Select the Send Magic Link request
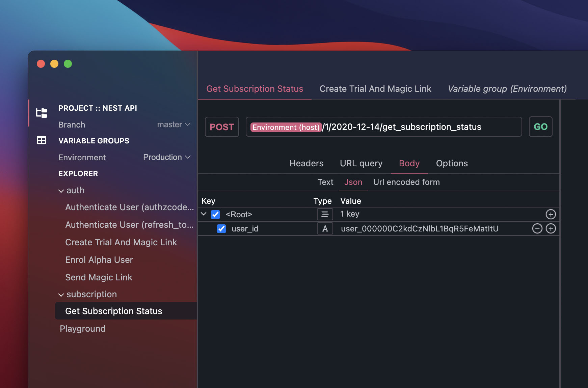This screenshot has width=588, height=388. 99,277
